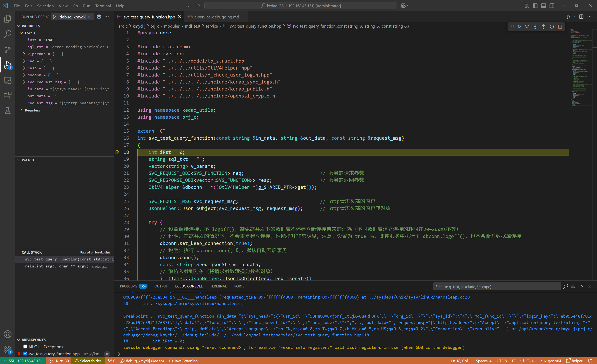Open the Source Control view
Image resolution: width=597 pixels, height=364 pixels.
coord(8,49)
